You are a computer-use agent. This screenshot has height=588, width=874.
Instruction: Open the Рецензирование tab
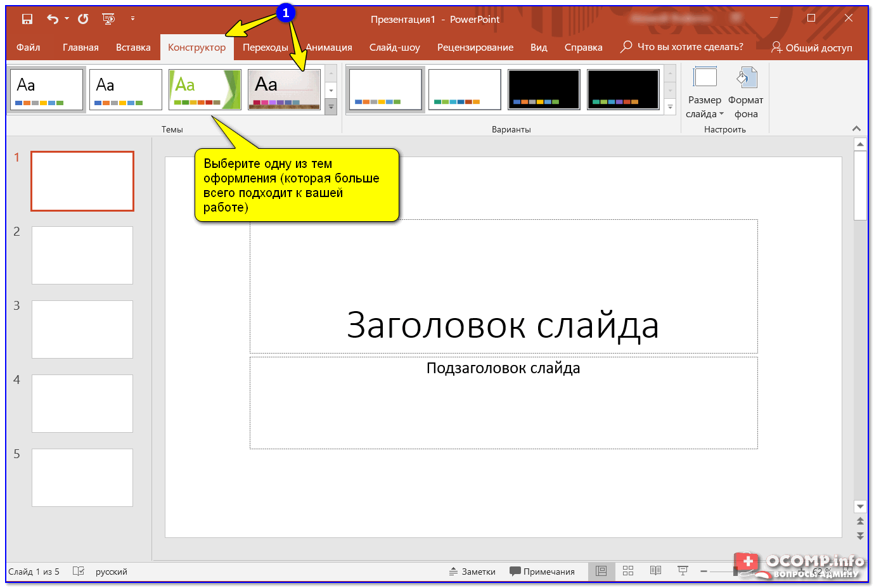pyautogui.click(x=475, y=48)
